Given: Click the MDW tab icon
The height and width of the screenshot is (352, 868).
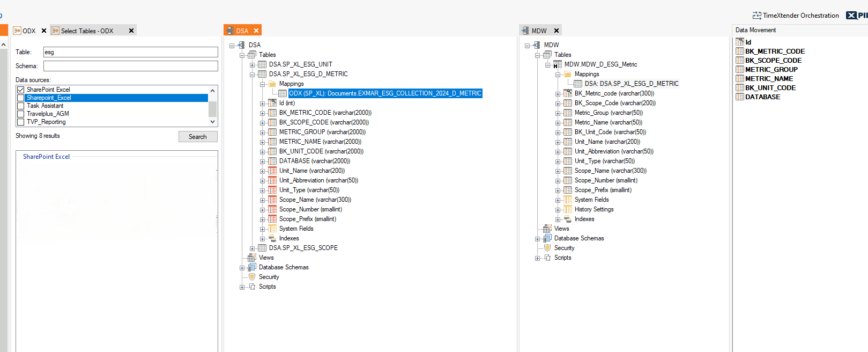Looking at the screenshot, I should pyautogui.click(x=525, y=31).
